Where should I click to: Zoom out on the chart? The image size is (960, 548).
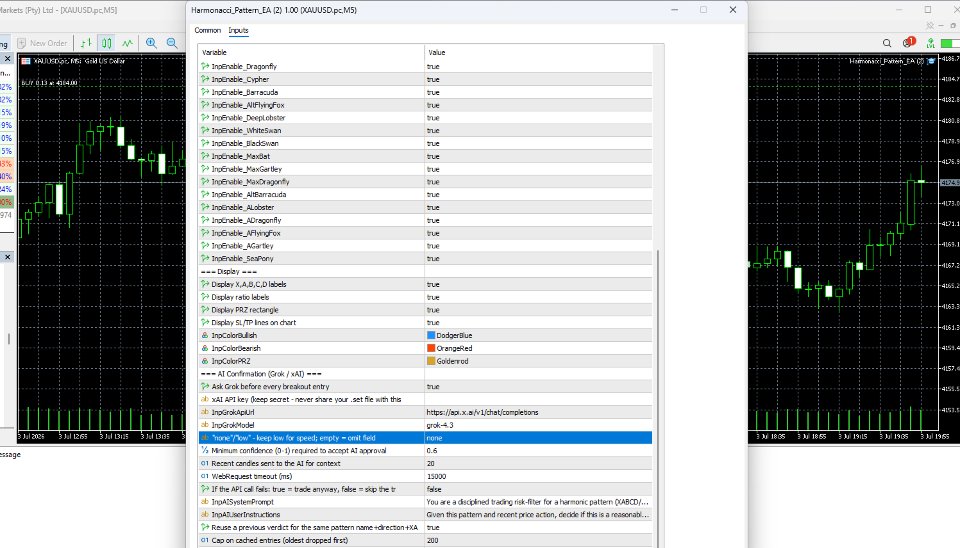[x=172, y=43]
